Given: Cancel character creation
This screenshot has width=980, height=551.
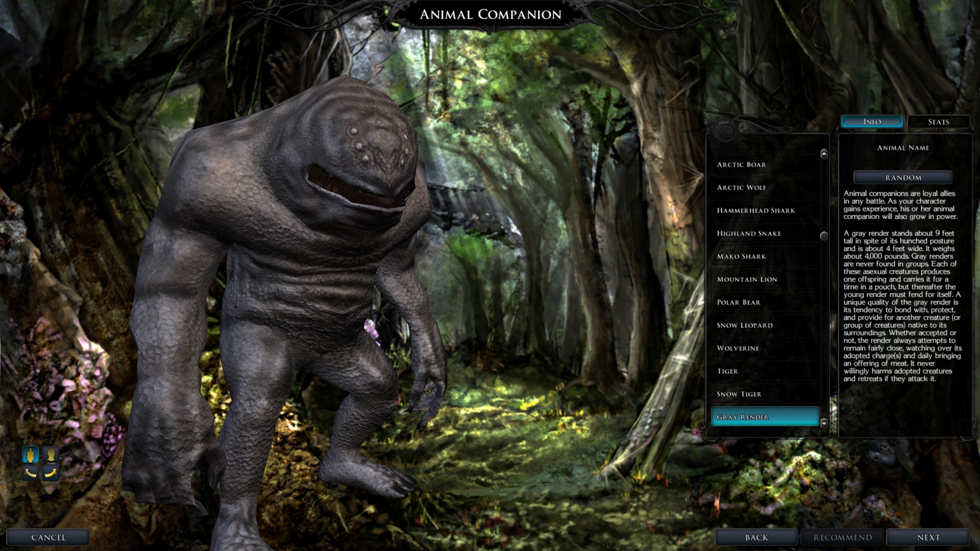Looking at the screenshot, I should 48,537.
